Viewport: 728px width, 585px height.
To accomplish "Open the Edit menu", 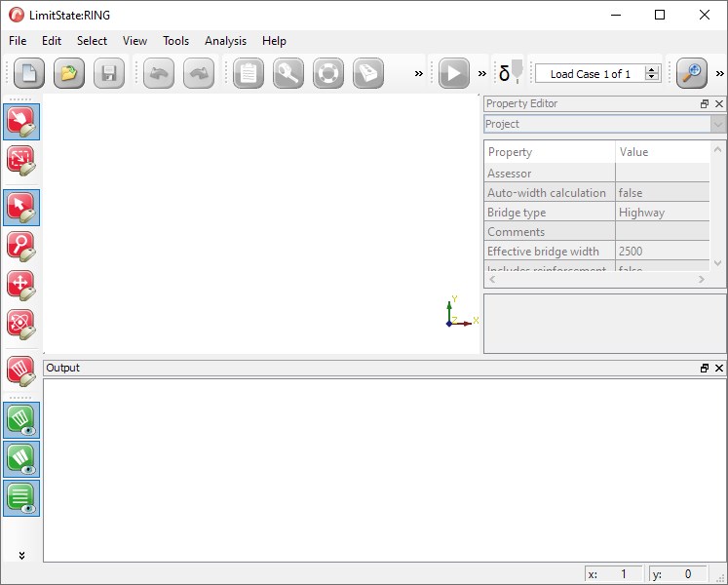I will (52, 41).
